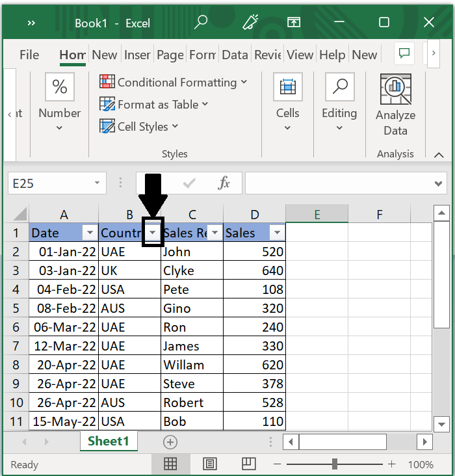455x476 pixels.
Task: Click the zoom slider handle
Action: tap(335, 464)
